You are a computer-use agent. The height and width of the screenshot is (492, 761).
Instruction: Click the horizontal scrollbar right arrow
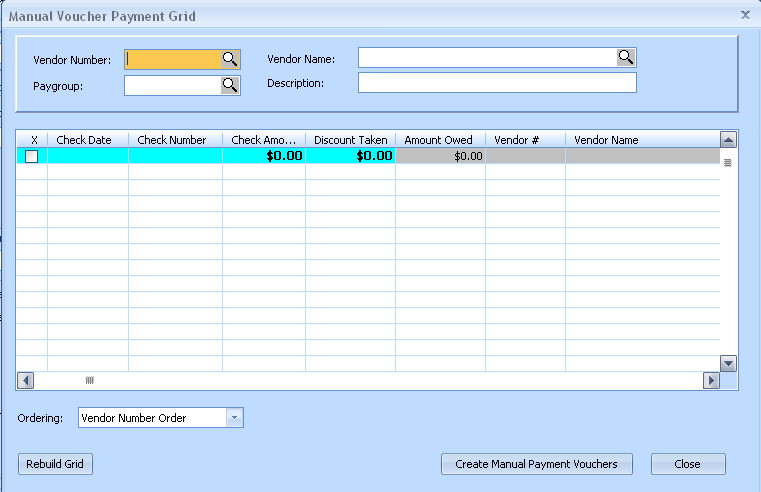tap(711, 380)
